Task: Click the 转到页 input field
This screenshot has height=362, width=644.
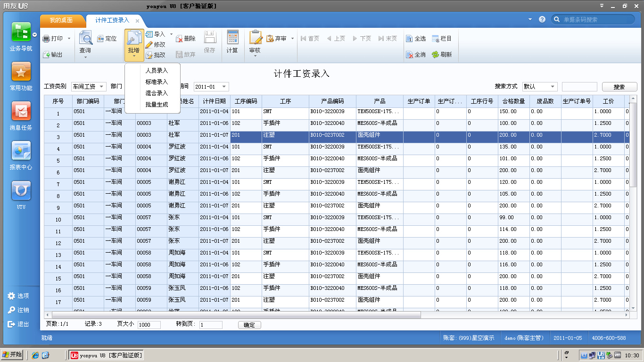Action: (x=211, y=325)
